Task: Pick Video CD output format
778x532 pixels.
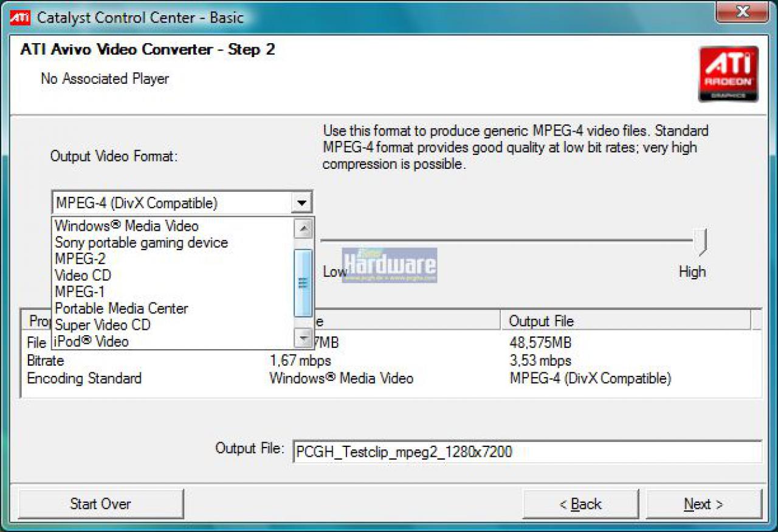Action: [x=83, y=275]
